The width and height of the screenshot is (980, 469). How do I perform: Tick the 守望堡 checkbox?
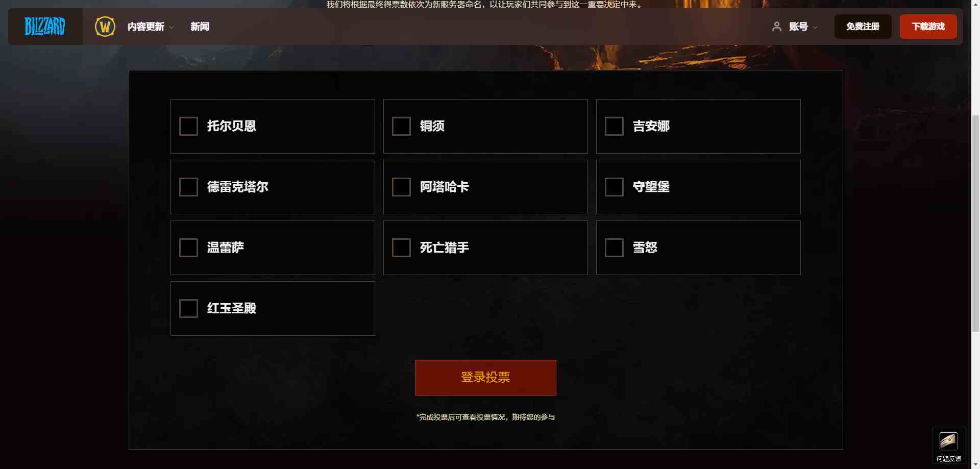[614, 187]
